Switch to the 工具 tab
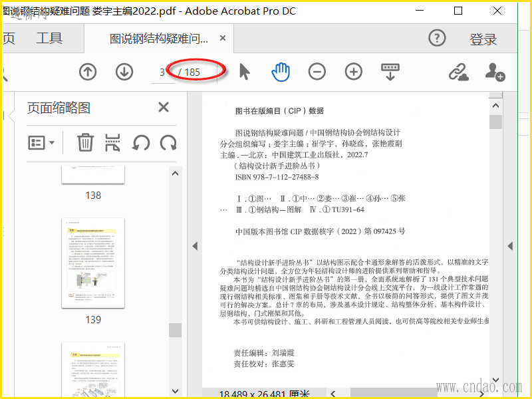532x399 pixels. click(49, 38)
